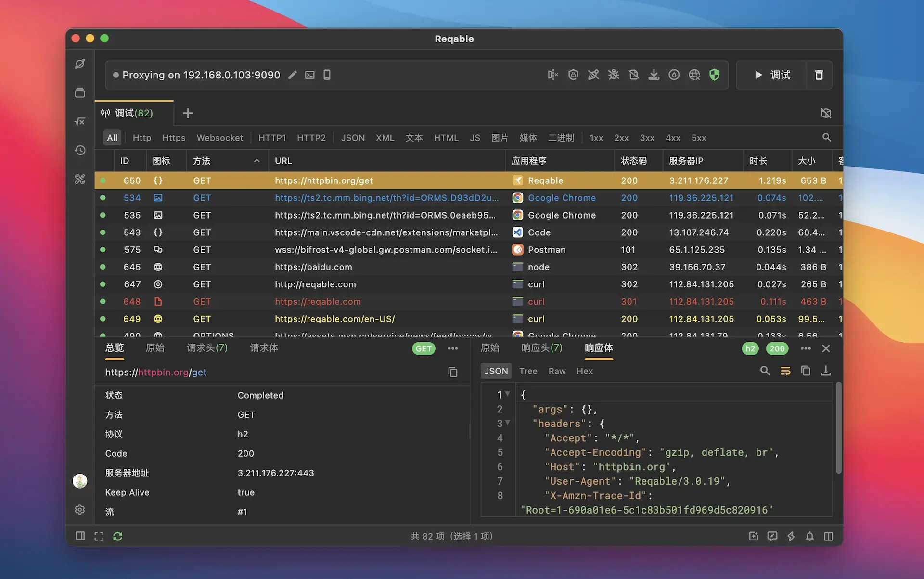Open the mobile device connect icon in toolbar

(x=327, y=75)
